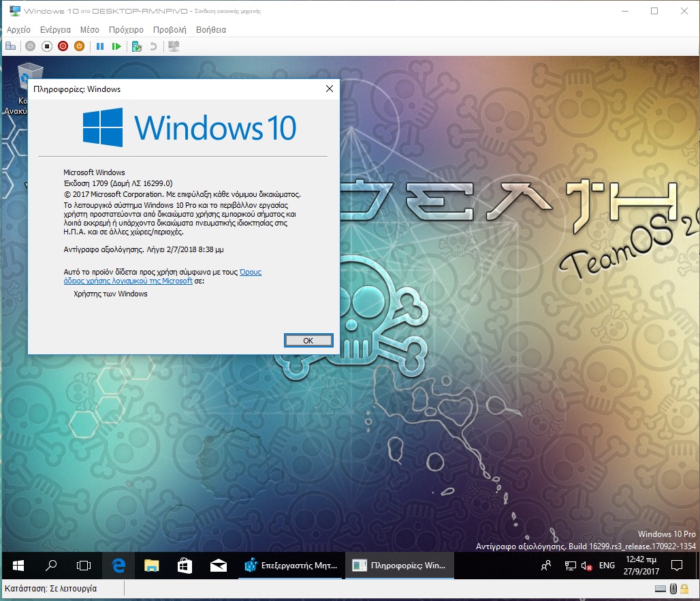Open the Βοήθεια menu
Image resolution: width=700 pixels, height=601 pixels.
211,29
